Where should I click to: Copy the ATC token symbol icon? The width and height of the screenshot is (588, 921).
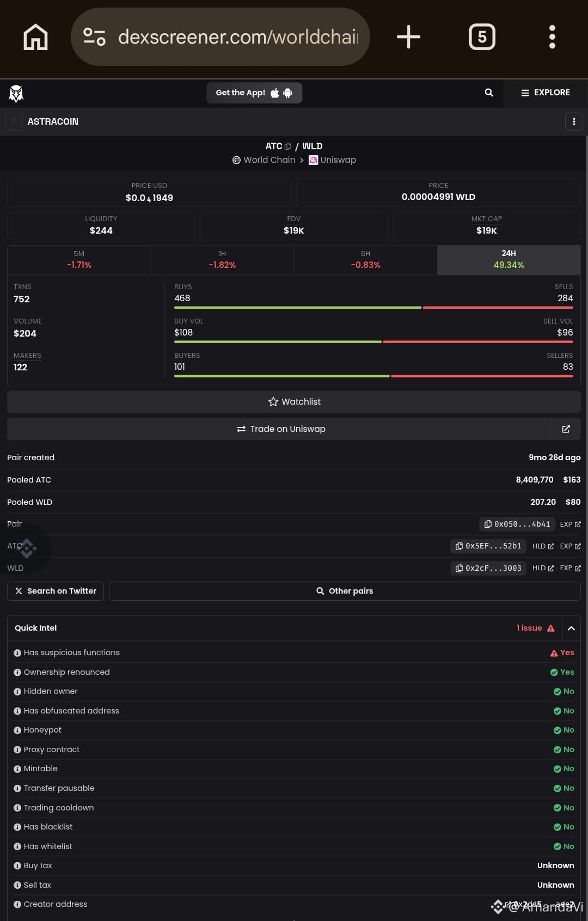tap(288, 146)
